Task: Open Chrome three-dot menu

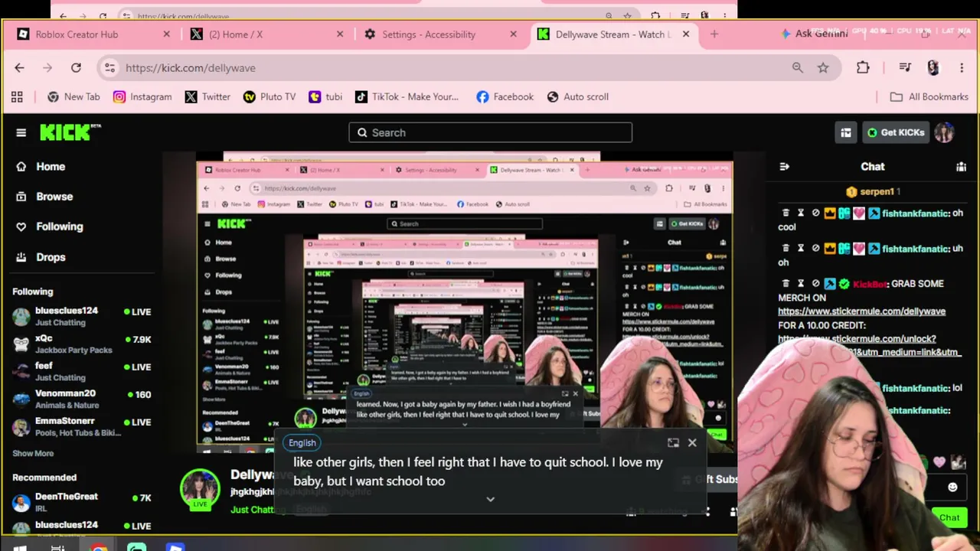Action: click(962, 67)
